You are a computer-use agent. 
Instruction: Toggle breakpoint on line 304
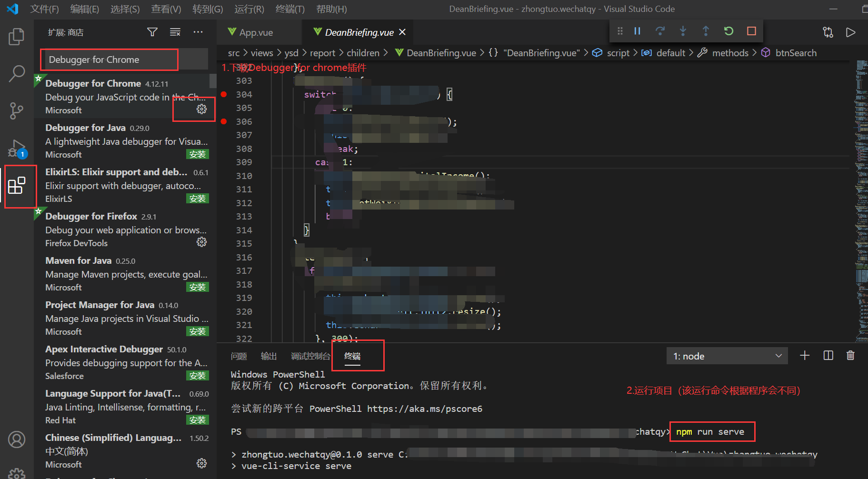(x=224, y=94)
